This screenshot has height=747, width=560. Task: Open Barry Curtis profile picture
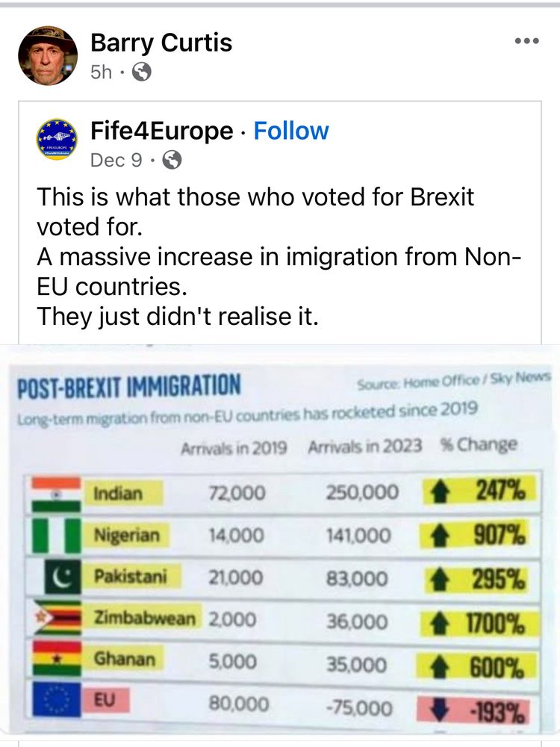point(48,56)
